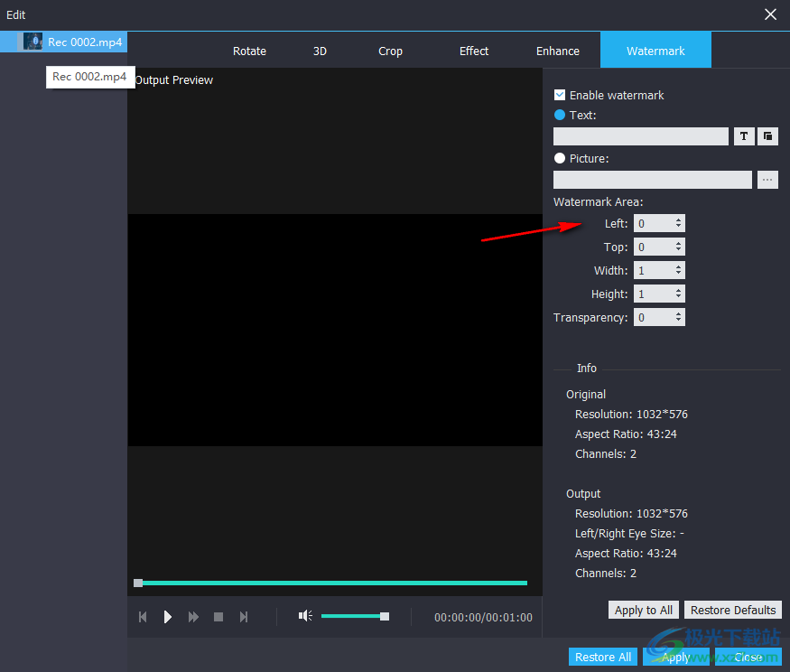Click Restore Defaults button

coord(733,610)
